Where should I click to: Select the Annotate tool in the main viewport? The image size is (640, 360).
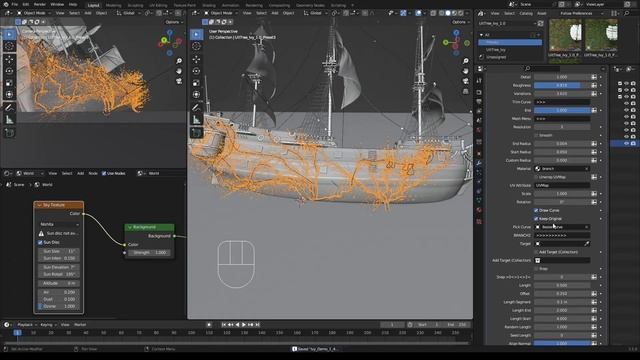click(x=196, y=108)
